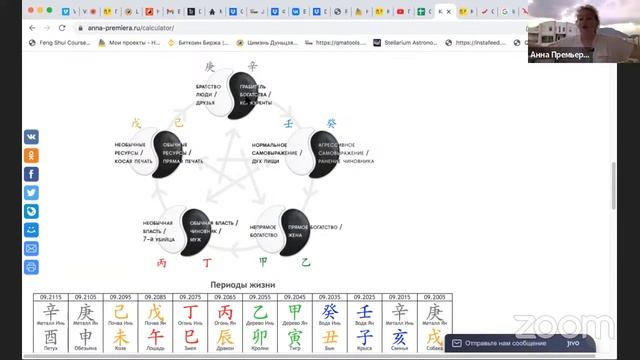This screenshot has width=640, height=360.
Task: Click the Анна Премьер video thumbnail
Action: click(x=584, y=31)
